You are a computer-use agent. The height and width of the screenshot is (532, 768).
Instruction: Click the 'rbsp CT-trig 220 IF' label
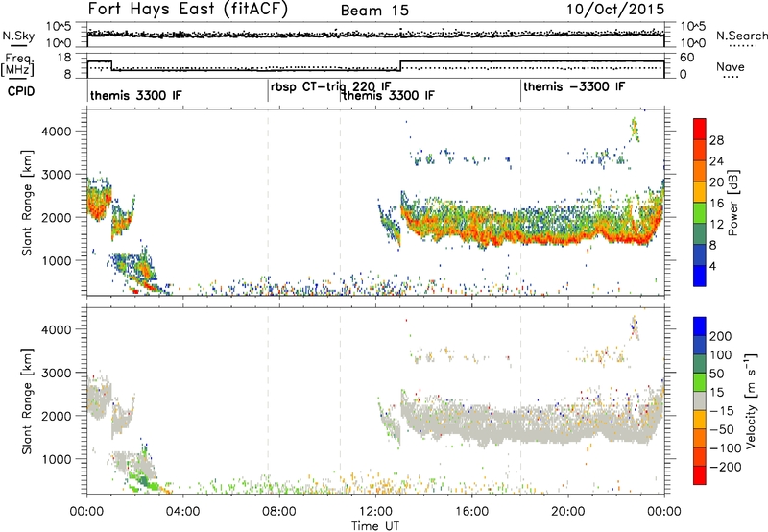[x=330, y=86]
